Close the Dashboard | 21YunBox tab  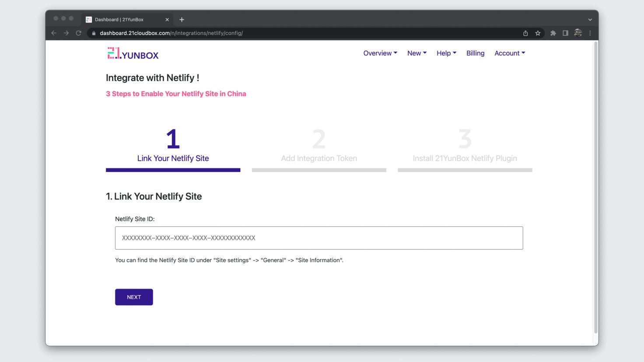tap(167, 20)
